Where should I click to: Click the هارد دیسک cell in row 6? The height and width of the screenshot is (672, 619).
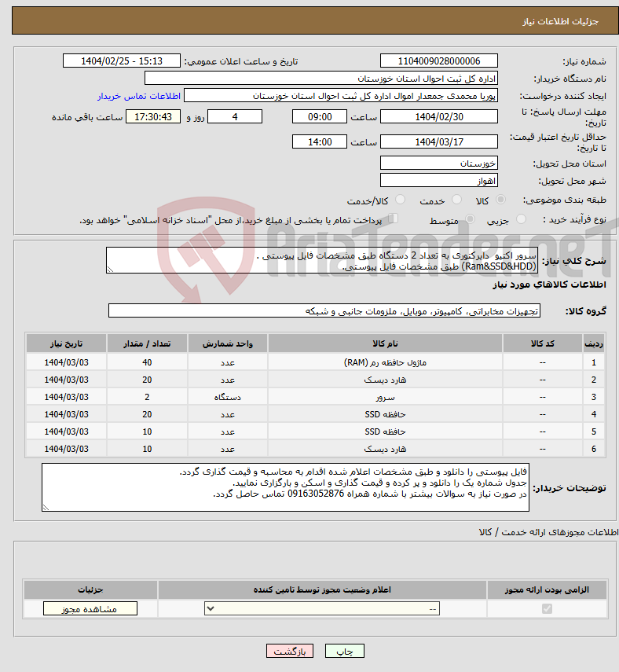click(385, 449)
